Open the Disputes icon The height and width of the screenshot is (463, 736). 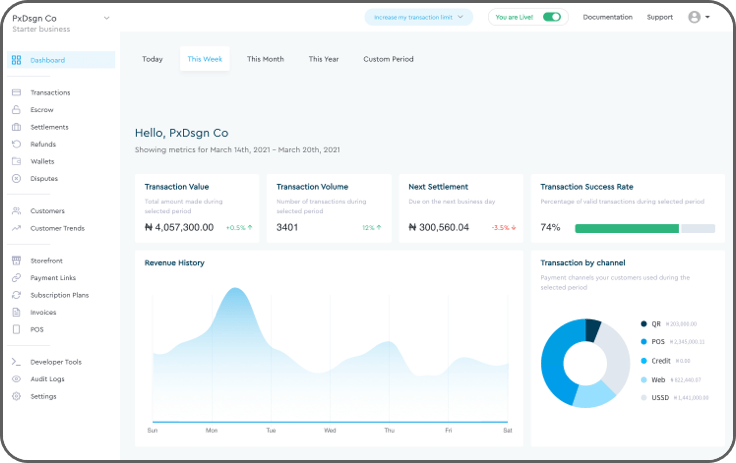pos(16,178)
